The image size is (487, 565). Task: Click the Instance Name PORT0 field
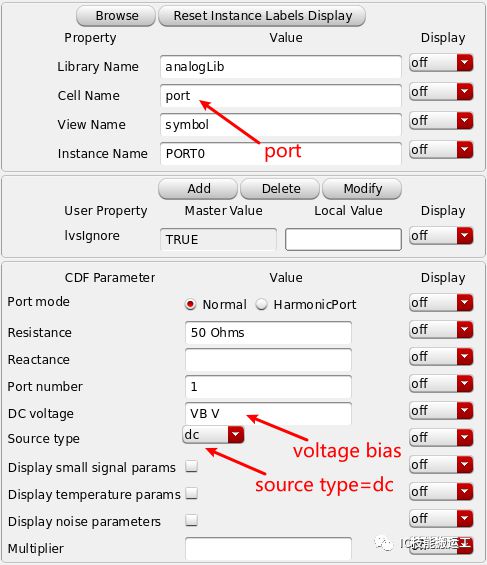point(281,154)
